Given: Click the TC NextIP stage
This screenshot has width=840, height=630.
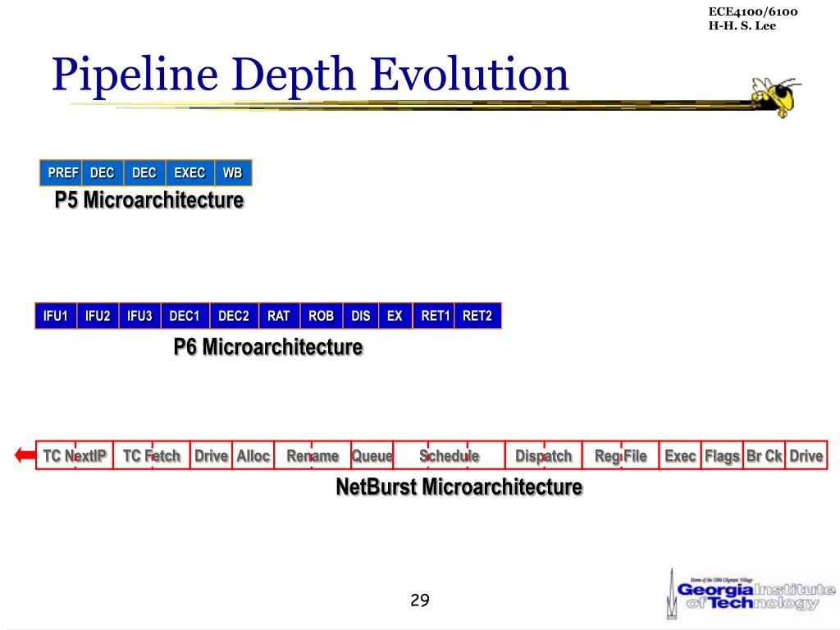Looking at the screenshot, I should (75, 455).
